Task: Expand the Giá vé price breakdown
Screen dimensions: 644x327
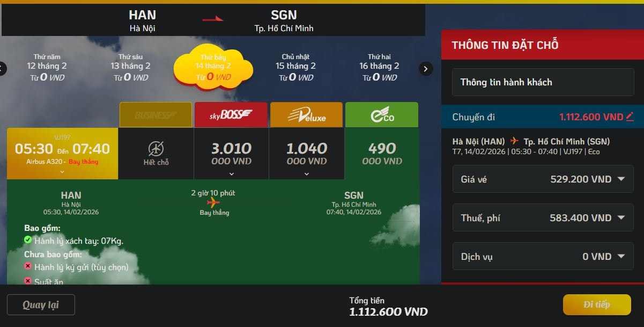Action: click(621, 179)
